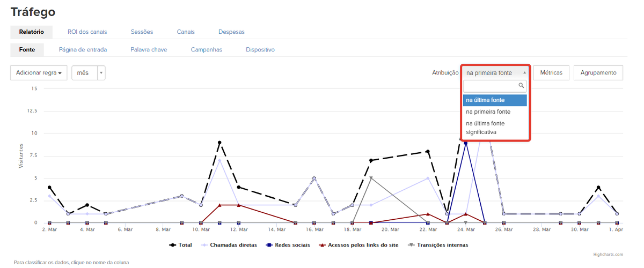
Task: Open the Sessões tab
Action: [142, 32]
